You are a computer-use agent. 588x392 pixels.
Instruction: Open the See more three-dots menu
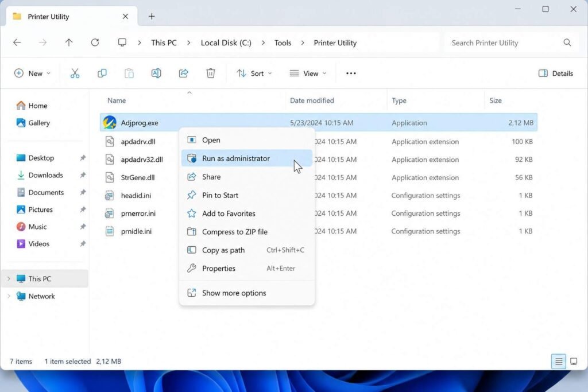point(351,73)
